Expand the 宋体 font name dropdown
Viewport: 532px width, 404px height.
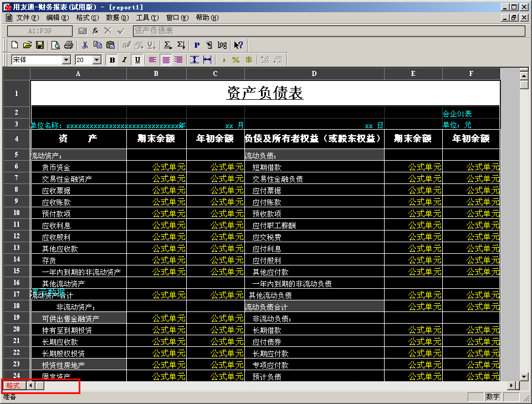[x=66, y=60]
